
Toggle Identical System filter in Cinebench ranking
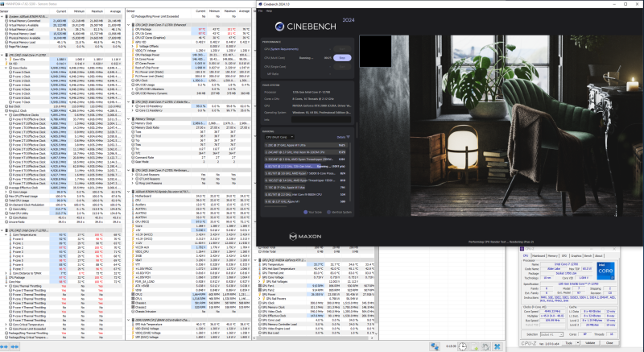point(339,212)
